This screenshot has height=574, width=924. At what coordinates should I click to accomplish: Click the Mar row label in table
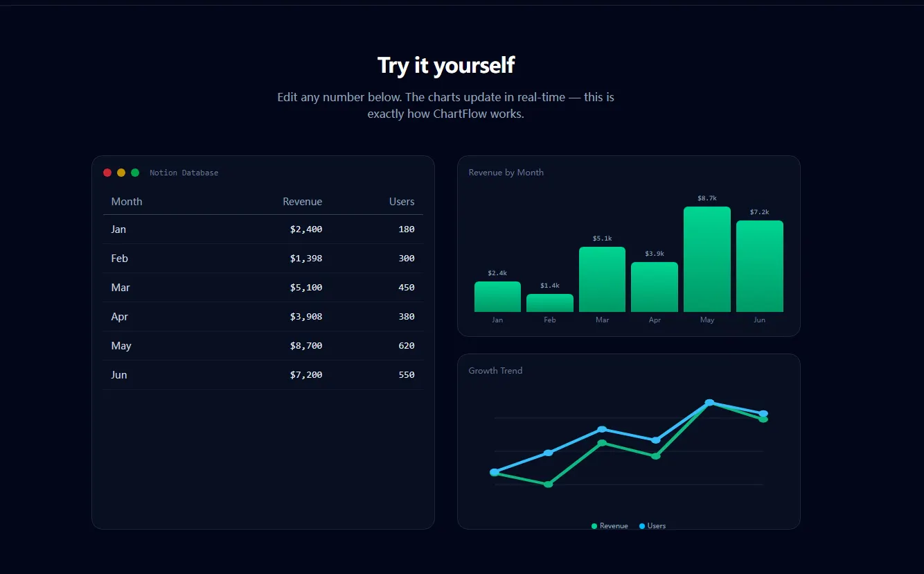tap(121, 288)
